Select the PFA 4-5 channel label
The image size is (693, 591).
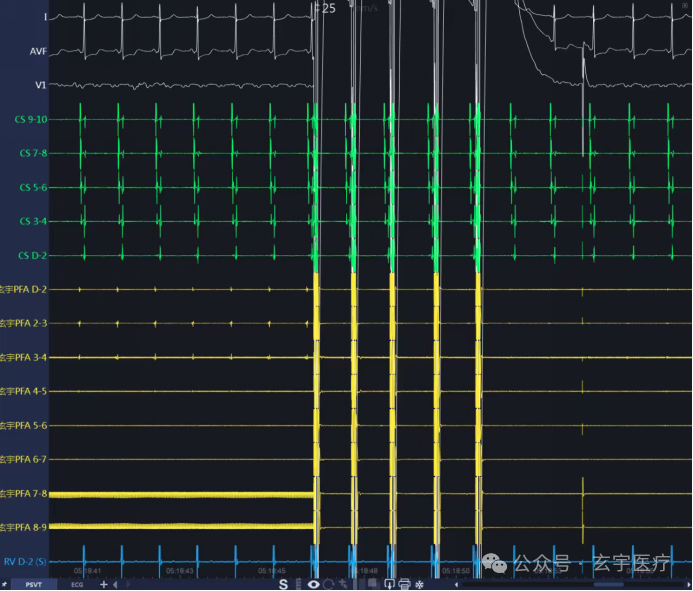tap(23, 391)
